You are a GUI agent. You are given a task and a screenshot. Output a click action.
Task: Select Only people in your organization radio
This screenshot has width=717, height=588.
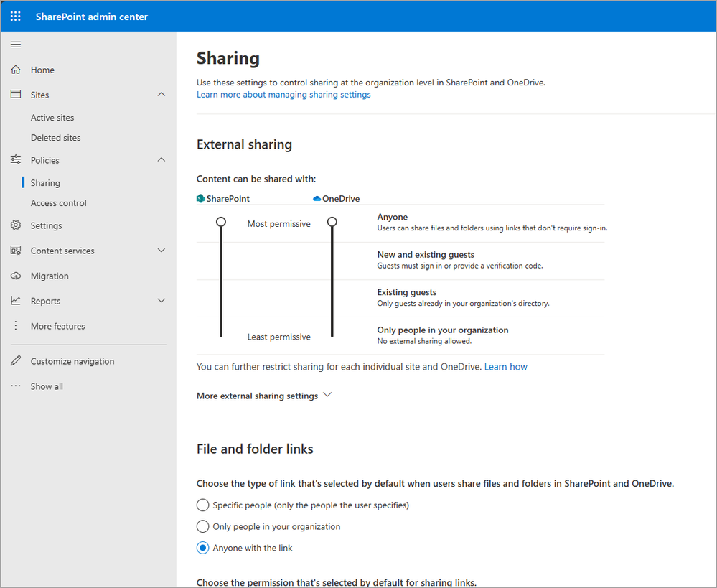pos(202,526)
